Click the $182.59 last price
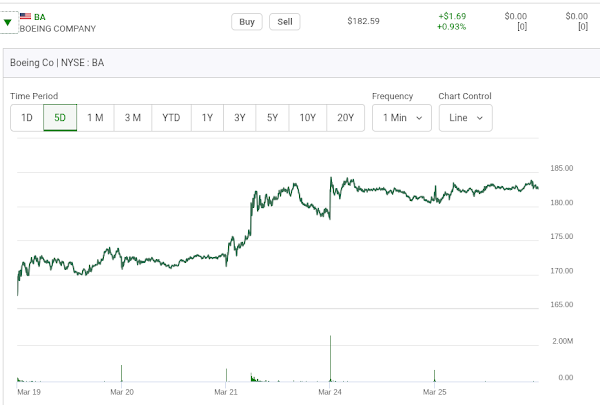The height and width of the screenshot is (405, 600). pyautogui.click(x=363, y=22)
